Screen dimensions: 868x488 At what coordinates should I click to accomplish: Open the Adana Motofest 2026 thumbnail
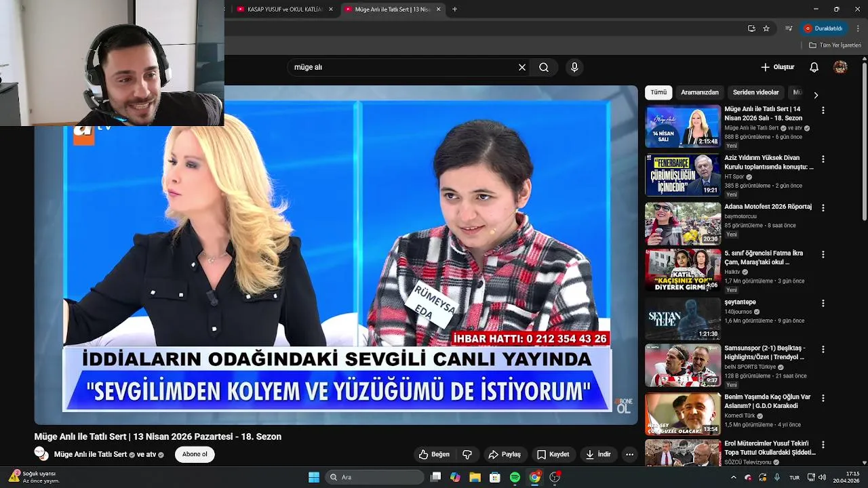[682, 224]
